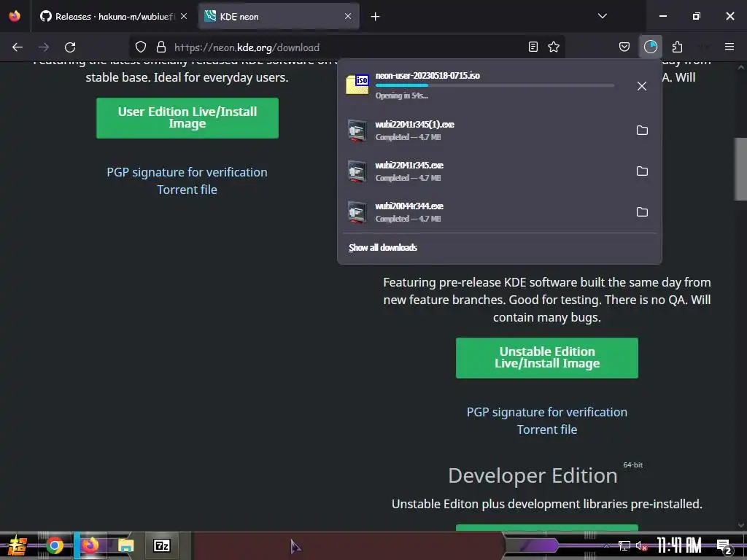Open the User Edition Torrent file link
The width and height of the screenshot is (747, 560).
tap(187, 190)
